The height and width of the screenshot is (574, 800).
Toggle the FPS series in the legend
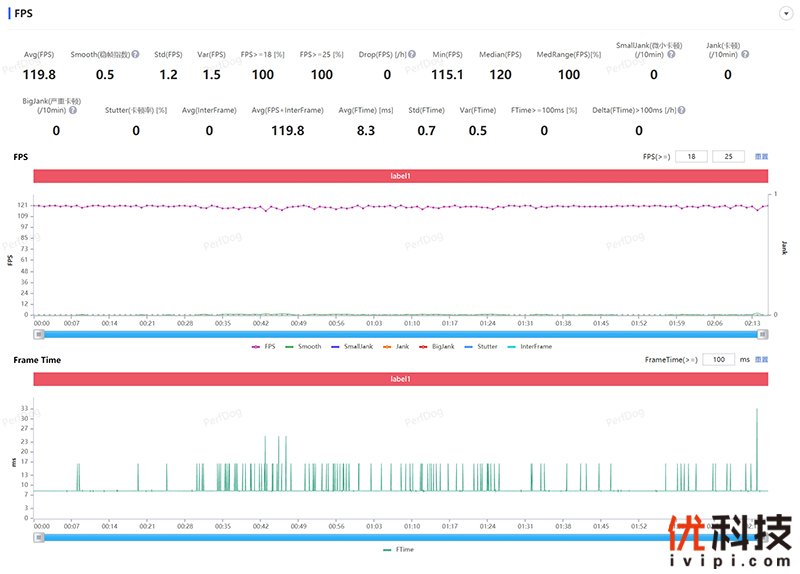[x=263, y=346]
